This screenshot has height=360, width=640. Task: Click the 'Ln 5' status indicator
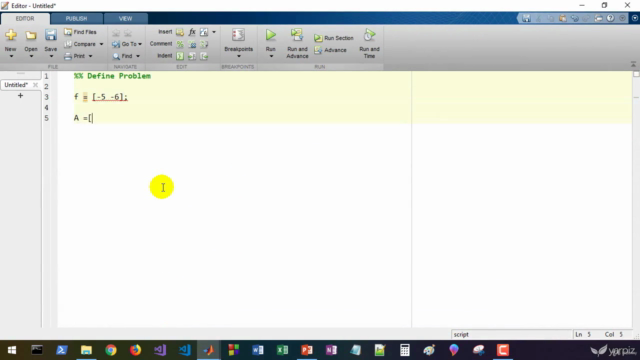583,334
